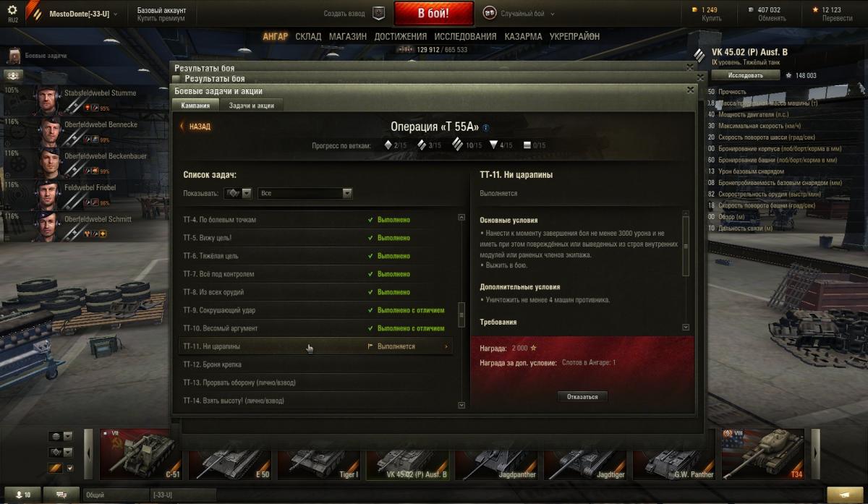Screen dimensions: 868x504
Task: Open the chat channels icon
Action: point(61,495)
